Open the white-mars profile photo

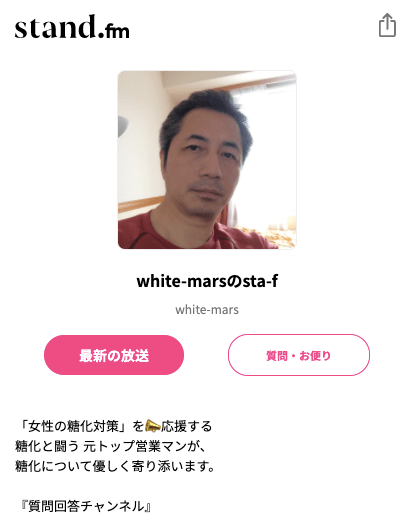click(207, 160)
